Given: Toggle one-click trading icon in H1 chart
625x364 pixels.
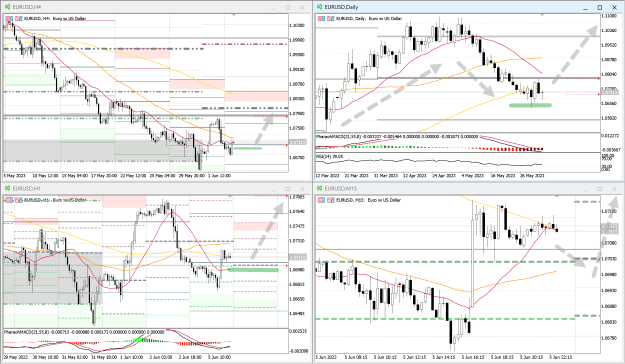Looking at the screenshot, I should [18, 200].
